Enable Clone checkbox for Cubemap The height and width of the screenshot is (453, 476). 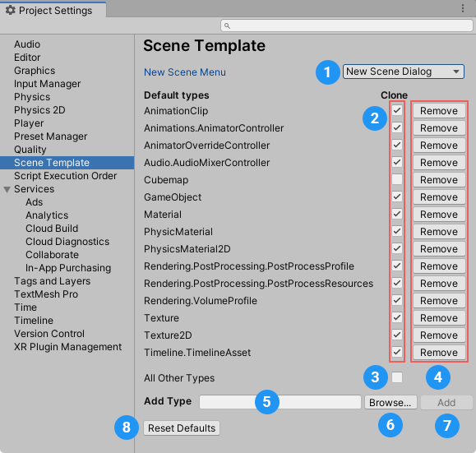pyautogui.click(x=397, y=179)
